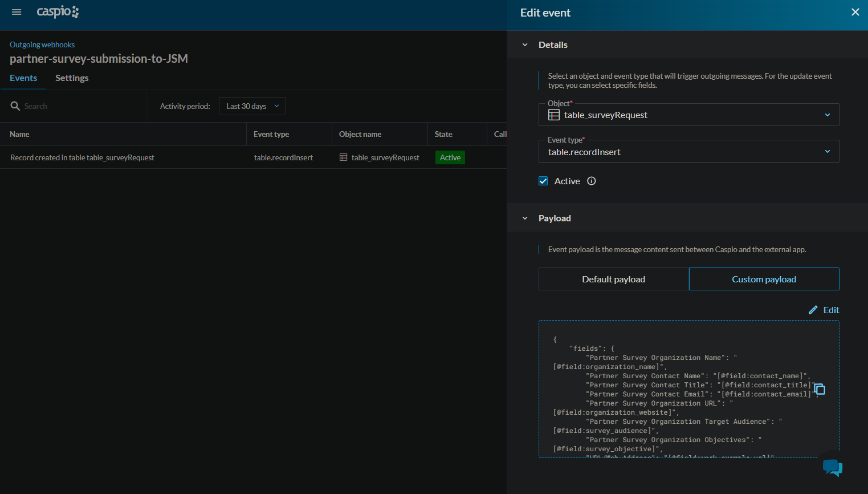Click the pencil Edit payload icon
Screen dimensions: 868x494
tap(813, 310)
